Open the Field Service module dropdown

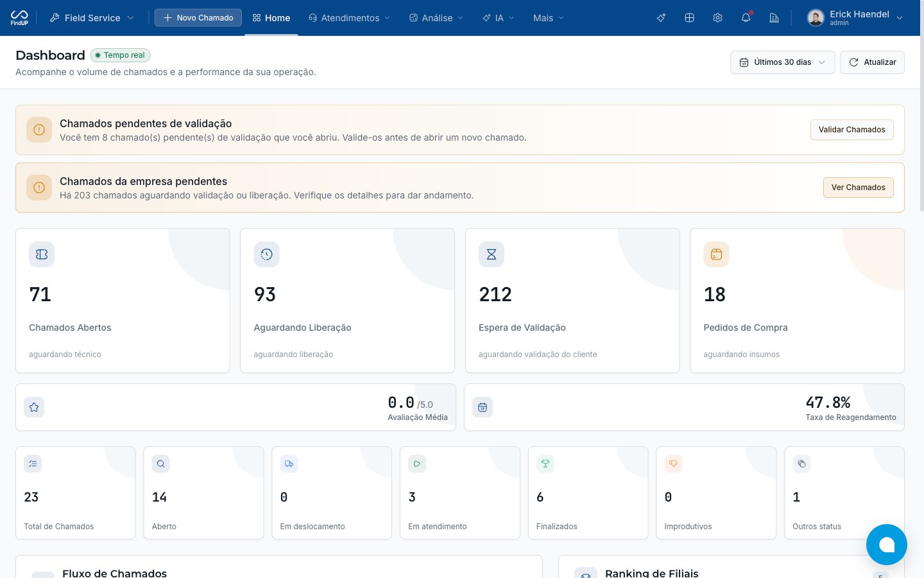point(92,18)
